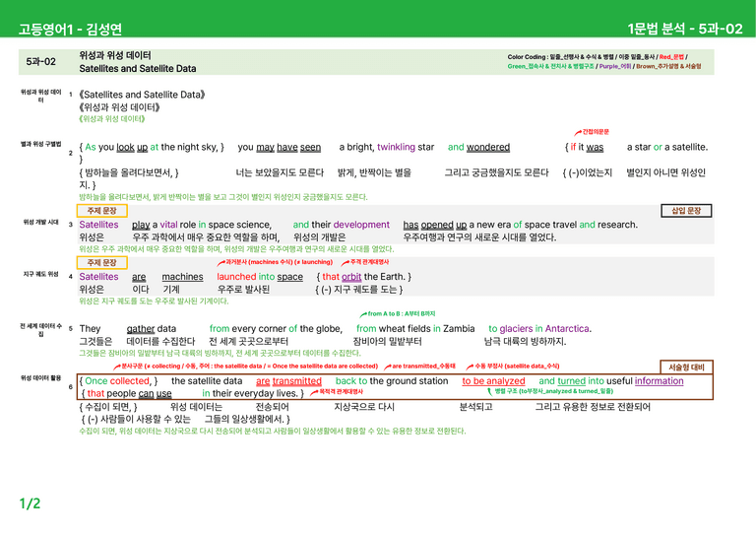Click the '삽입 문장' box
756x535 pixels.
tap(686, 211)
